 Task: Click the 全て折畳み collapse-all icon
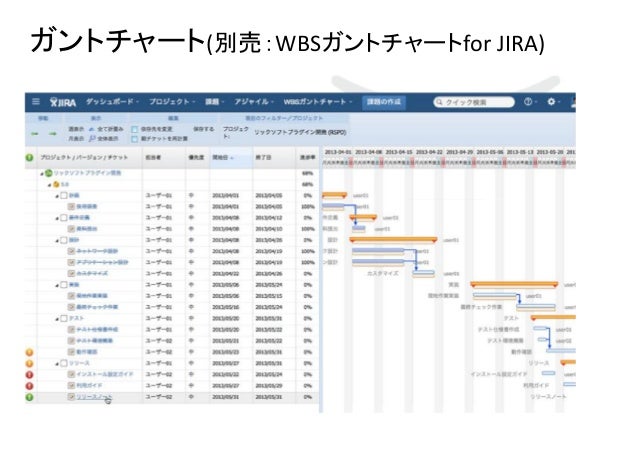tap(92, 129)
